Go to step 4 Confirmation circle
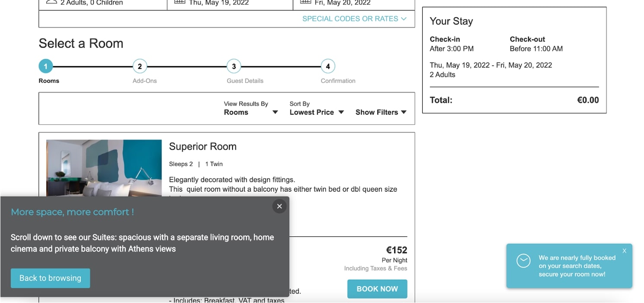The height and width of the screenshot is (303, 644). point(328,66)
